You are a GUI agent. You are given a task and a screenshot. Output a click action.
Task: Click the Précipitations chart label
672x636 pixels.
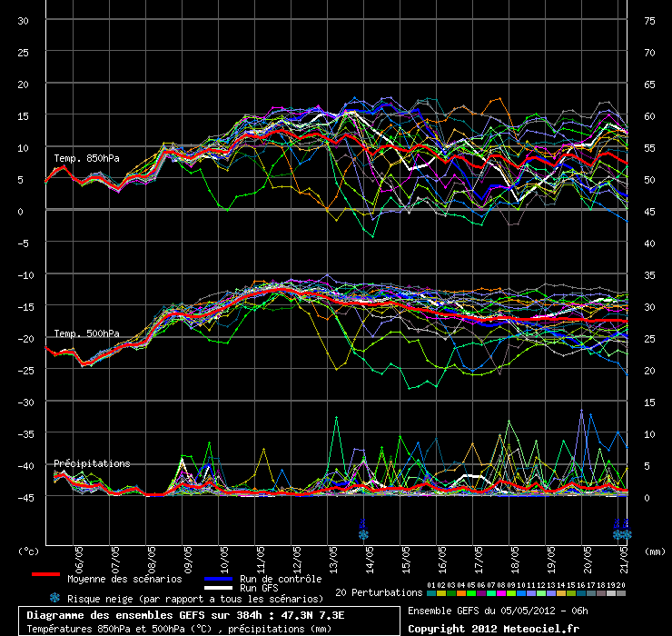[92, 463]
